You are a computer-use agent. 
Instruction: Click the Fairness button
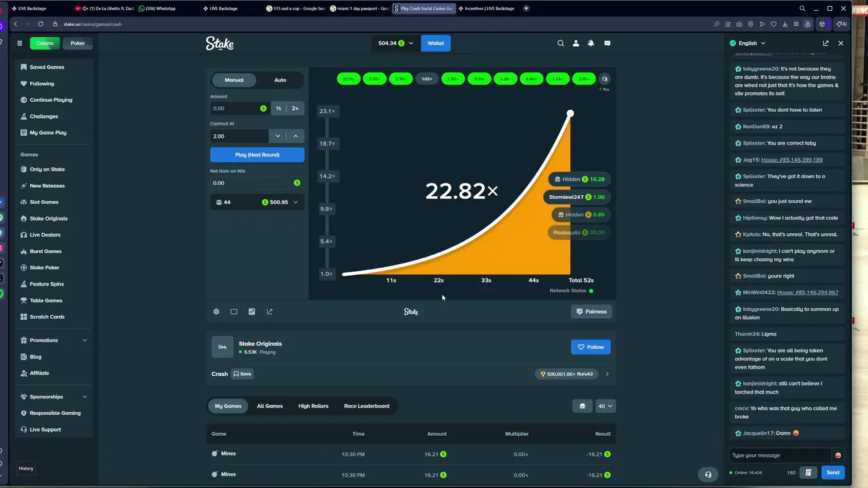(591, 312)
